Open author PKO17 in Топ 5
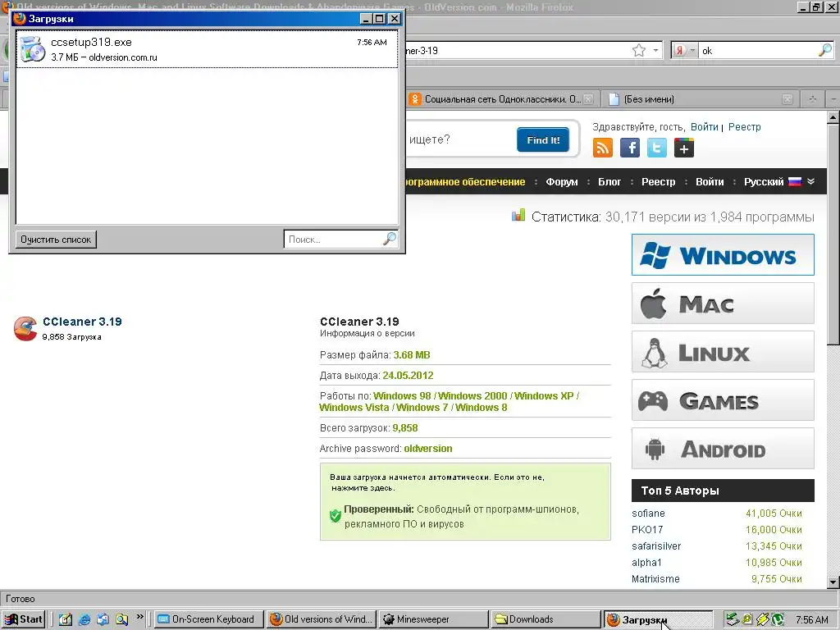This screenshot has height=630, width=840. (x=647, y=529)
